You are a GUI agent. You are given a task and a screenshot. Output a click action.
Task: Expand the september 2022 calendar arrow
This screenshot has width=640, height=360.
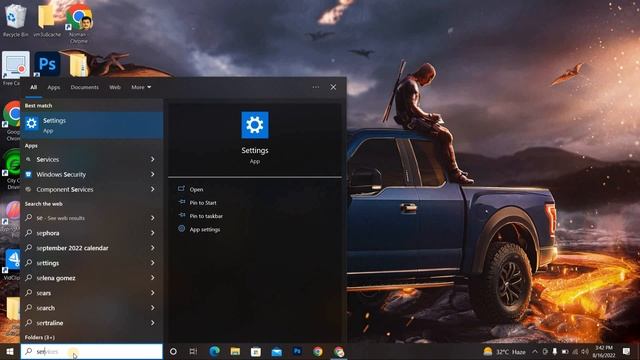[x=152, y=248]
